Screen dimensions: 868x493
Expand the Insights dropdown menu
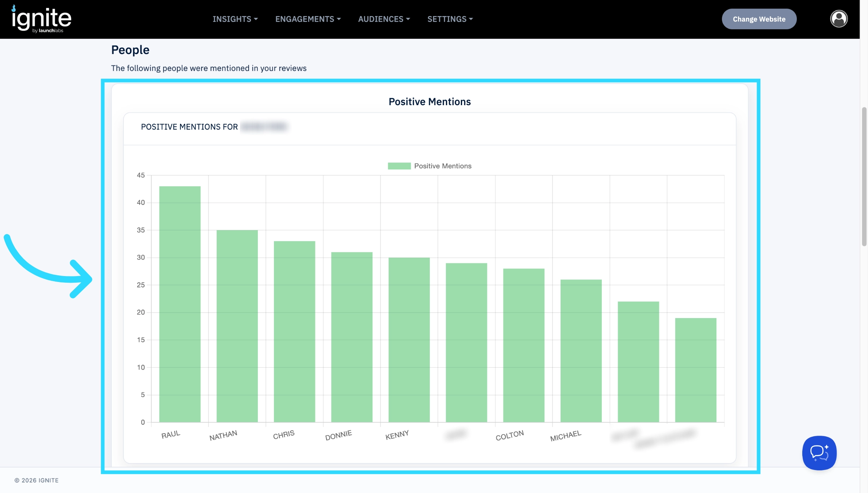235,19
